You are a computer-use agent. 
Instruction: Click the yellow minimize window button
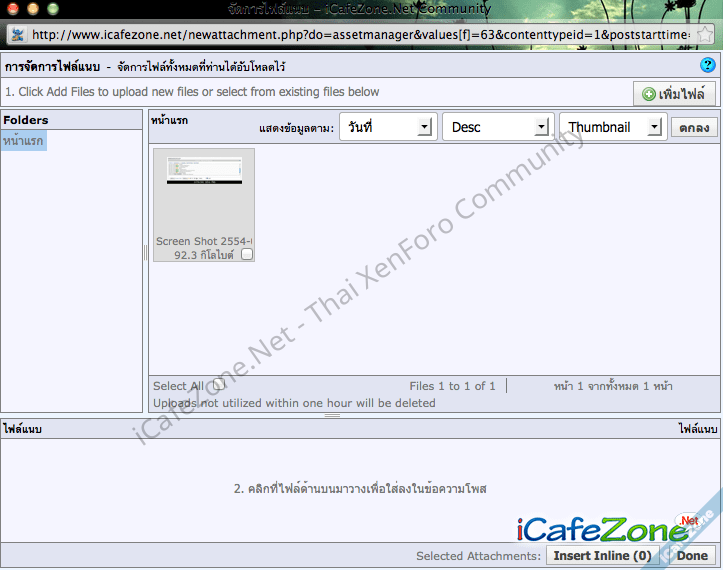click(31, 9)
